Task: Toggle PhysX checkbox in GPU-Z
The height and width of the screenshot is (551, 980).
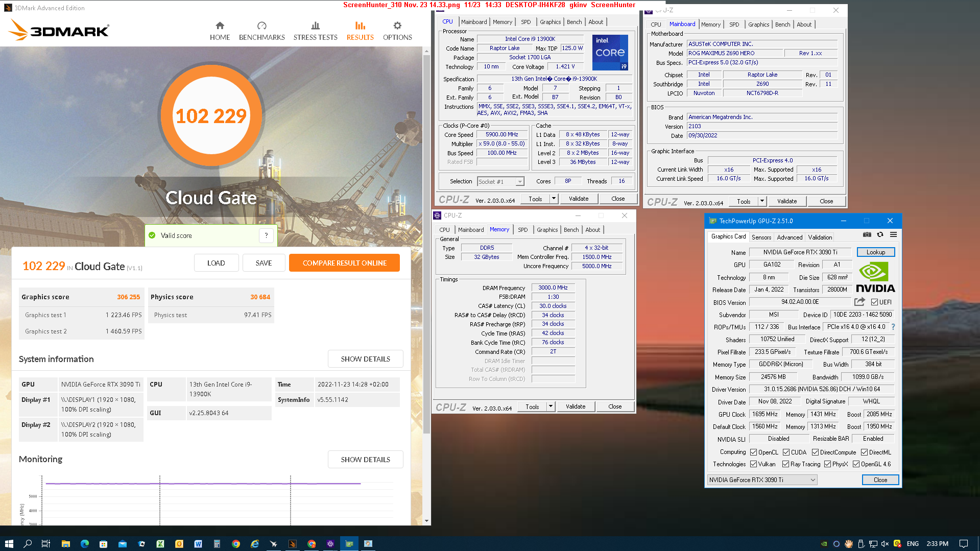Action: click(x=827, y=464)
